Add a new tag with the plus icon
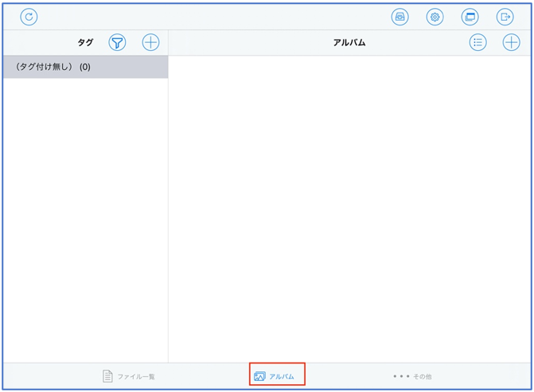This screenshot has height=392, width=534. click(150, 43)
